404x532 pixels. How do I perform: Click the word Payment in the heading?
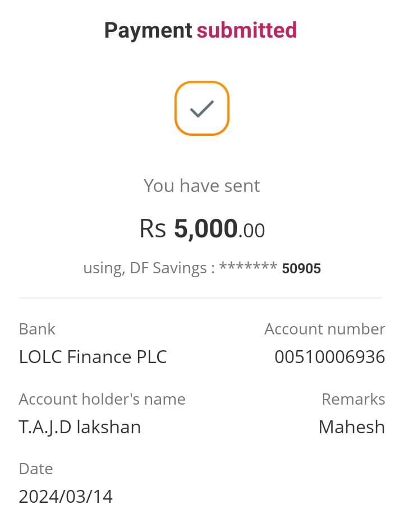[148, 30]
